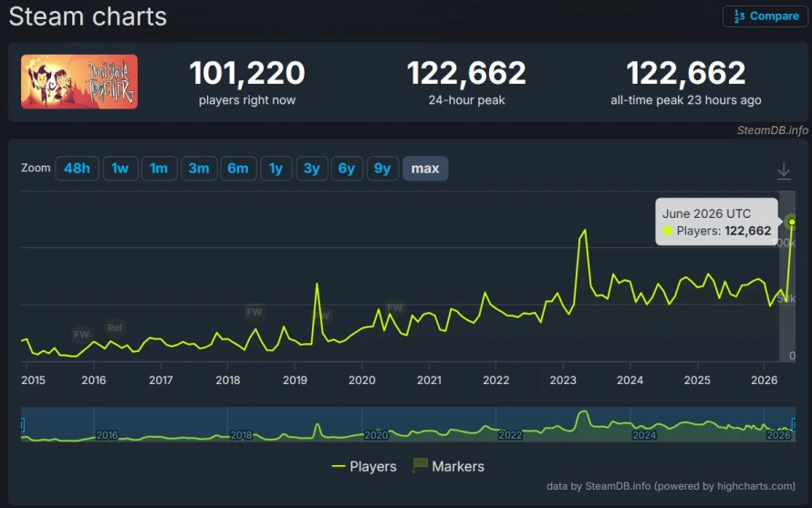Click the 2020 label in navigator
812x508 pixels.
[376, 435]
